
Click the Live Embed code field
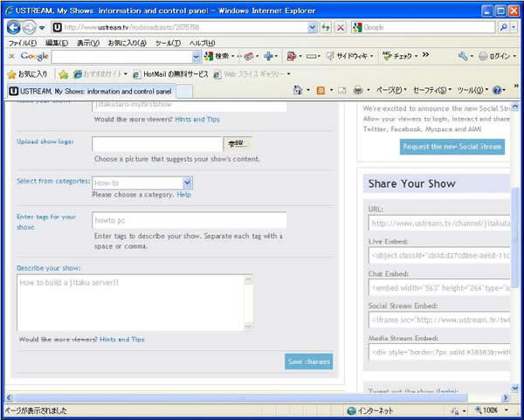click(439, 255)
